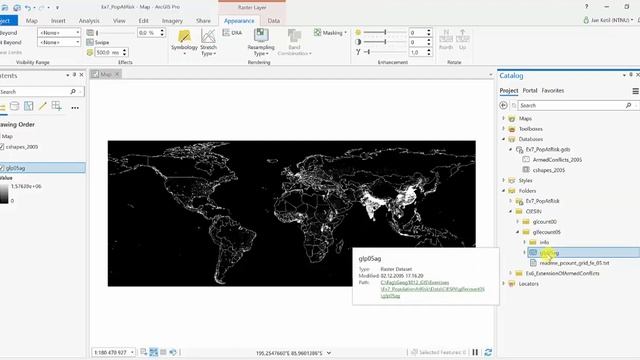Open Contents pane more options ellipsis
Viewport: 640px width, 360px height.
[75, 108]
